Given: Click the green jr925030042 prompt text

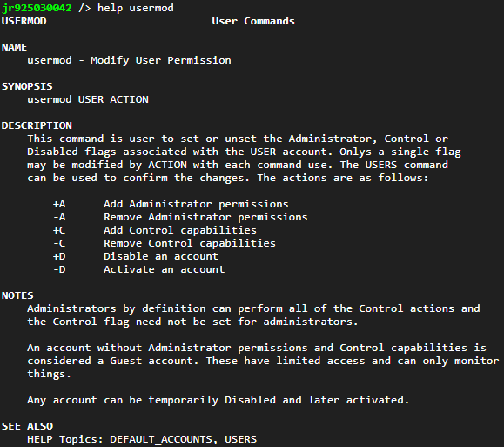Looking at the screenshot, I should click(x=37, y=8).
